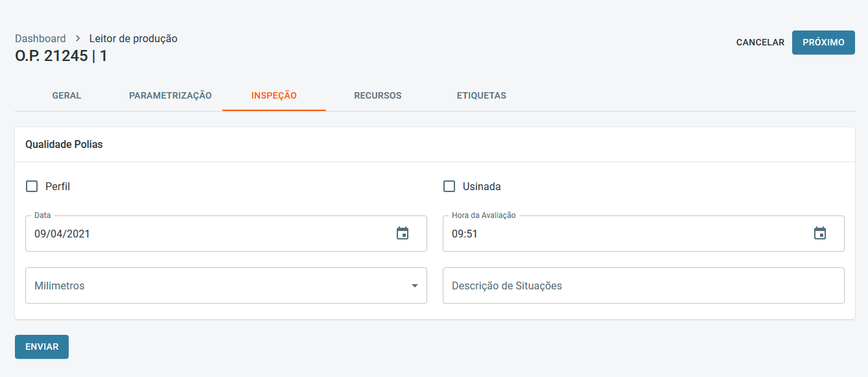Click the breadcrumb chevron separator arrow
Viewport: 868px width, 377px height.
click(x=78, y=39)
